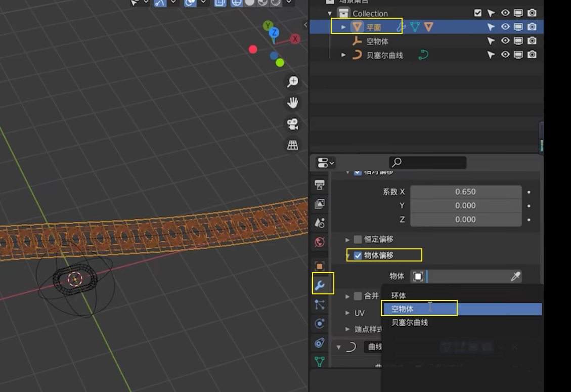The width and height of the screenshot is (571, 392).
Task: Select the 平面 object in outliner
Action: coord(373,27)
